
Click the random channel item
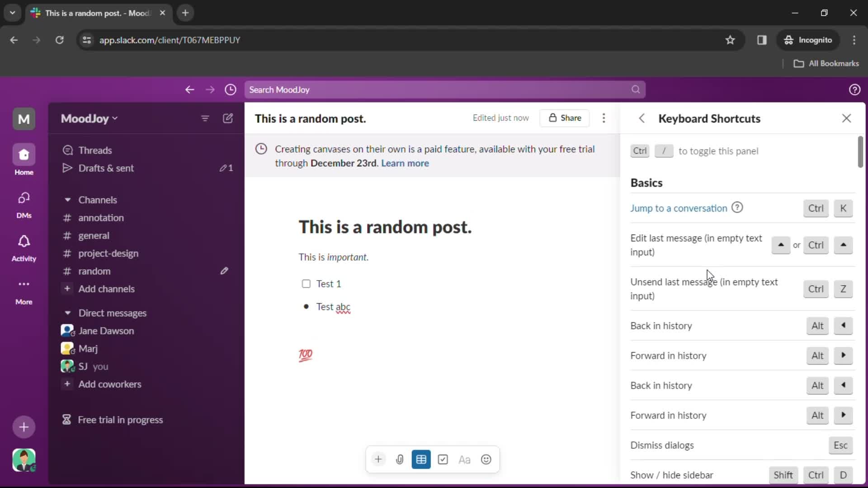tap(93, 271)
